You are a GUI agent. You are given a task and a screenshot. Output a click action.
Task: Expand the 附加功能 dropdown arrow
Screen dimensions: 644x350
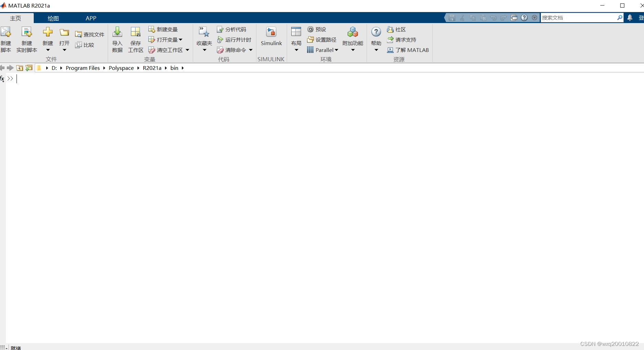coord(353,50)
